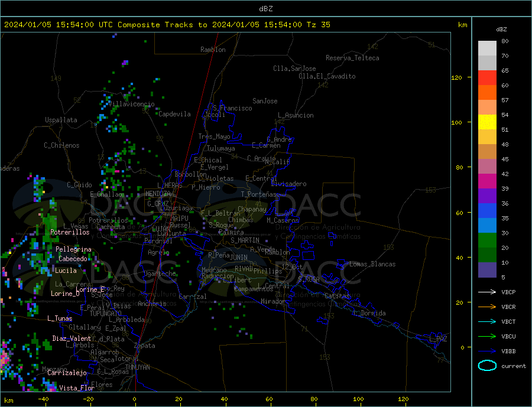This screenshot has width=532, height=407.
Task: Click the Lomas_Blancas label
Action: (x=372, y=264)
